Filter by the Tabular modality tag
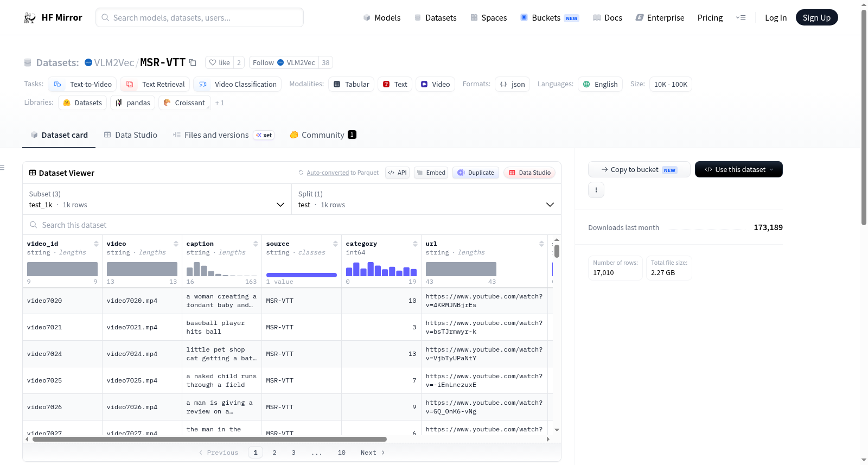 click(351, 84)
